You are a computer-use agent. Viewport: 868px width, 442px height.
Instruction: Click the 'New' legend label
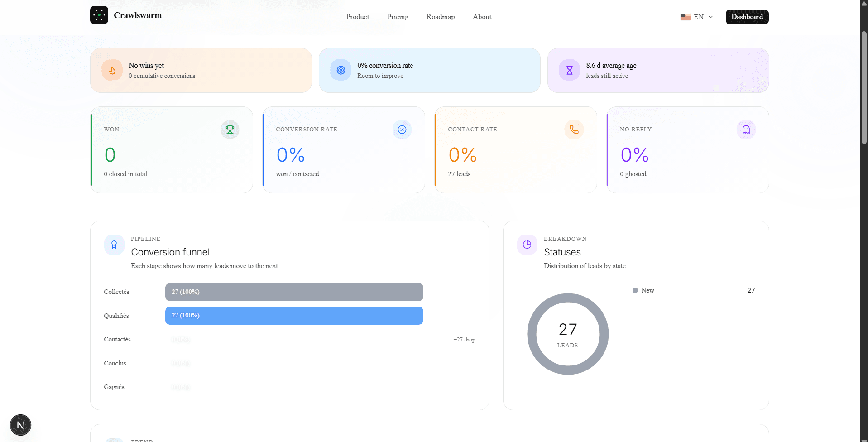[647, 290]
